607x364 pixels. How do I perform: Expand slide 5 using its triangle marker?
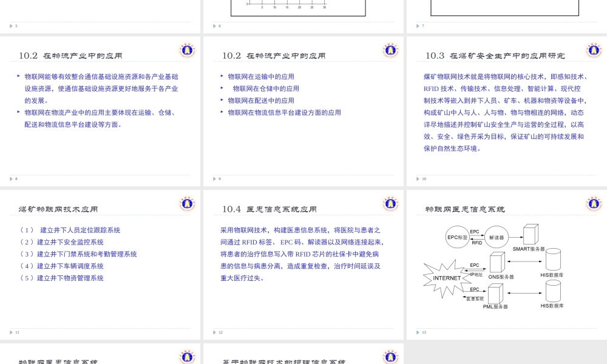tap(11, 25)
